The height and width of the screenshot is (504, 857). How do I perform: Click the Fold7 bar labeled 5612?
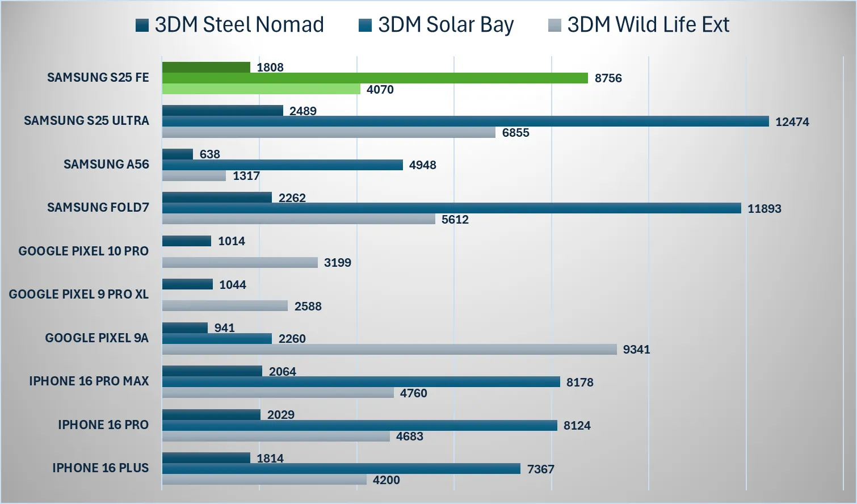tap(299, 219)
